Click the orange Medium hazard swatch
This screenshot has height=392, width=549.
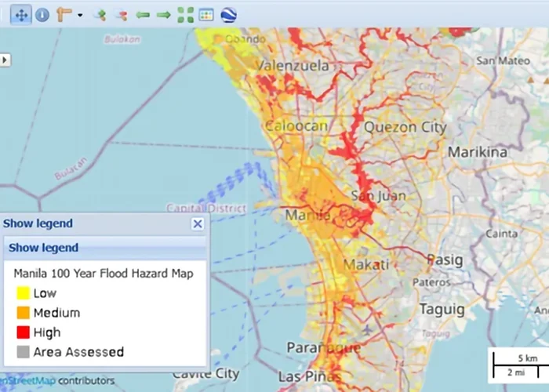tap(22, 313)
